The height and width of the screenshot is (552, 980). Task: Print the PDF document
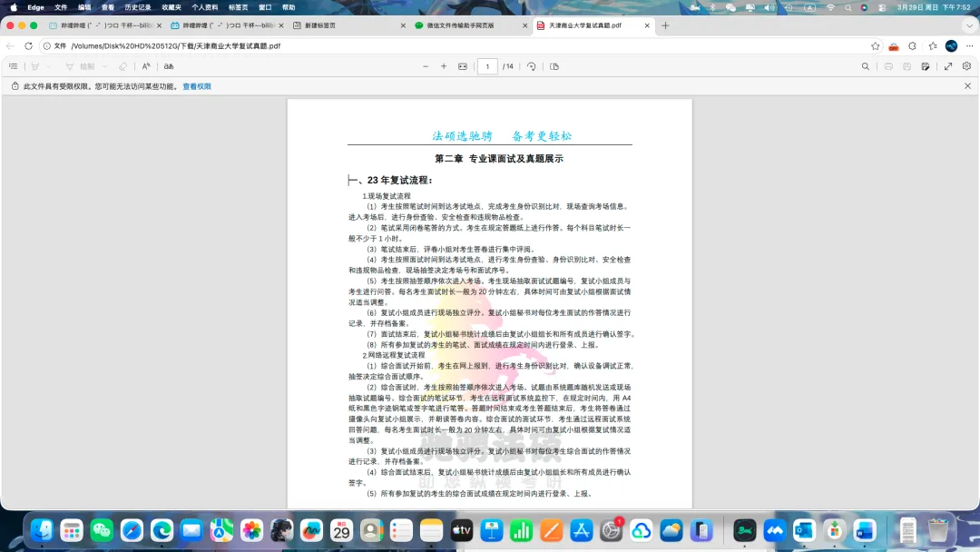click(888, 65)
